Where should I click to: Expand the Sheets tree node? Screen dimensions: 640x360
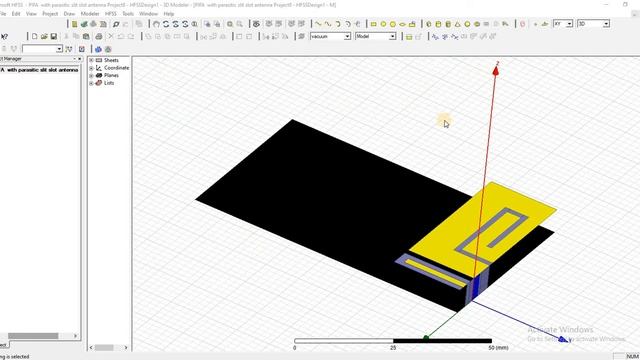[91, 60]
